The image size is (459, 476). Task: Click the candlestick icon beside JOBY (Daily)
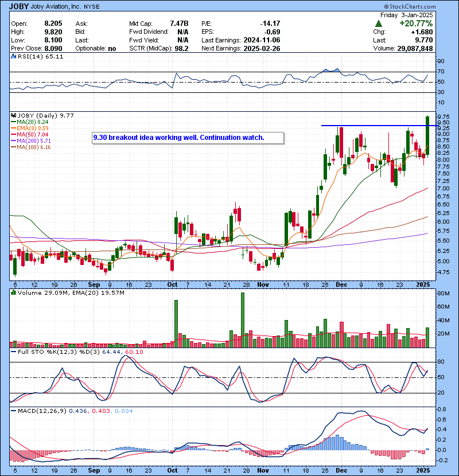pos(13,115)
